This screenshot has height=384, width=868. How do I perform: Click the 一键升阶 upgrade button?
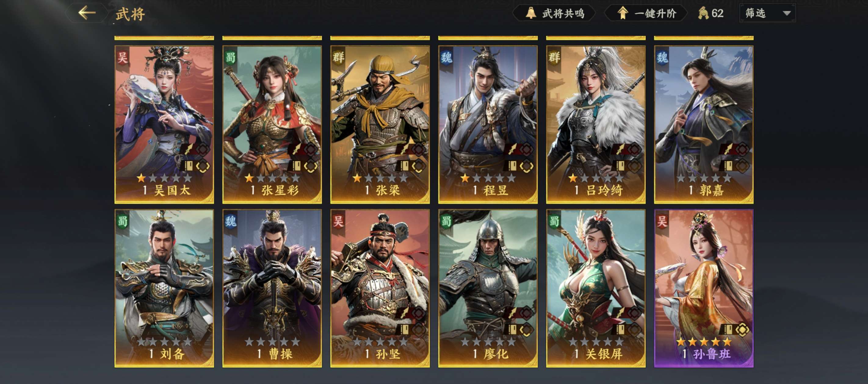click(x=646, y=13)
